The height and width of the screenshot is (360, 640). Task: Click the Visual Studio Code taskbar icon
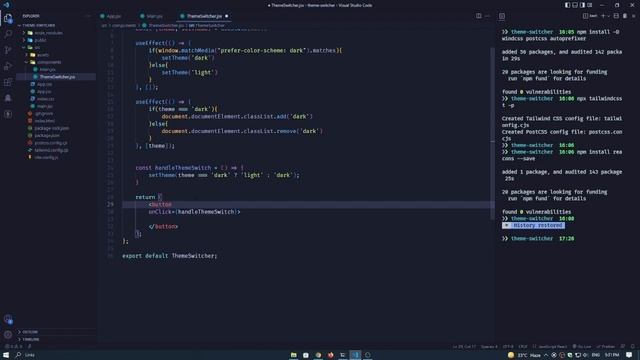pos(355,355)
